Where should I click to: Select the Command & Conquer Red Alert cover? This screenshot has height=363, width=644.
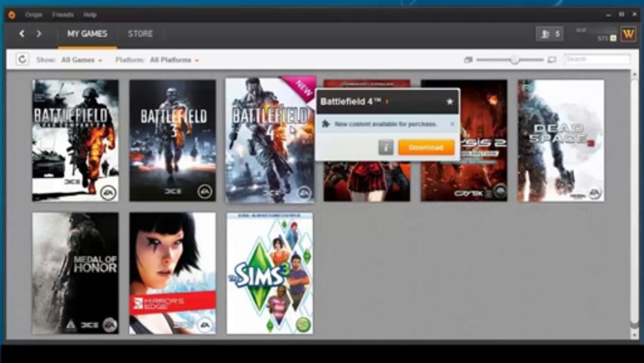click(x=367, y=181)
